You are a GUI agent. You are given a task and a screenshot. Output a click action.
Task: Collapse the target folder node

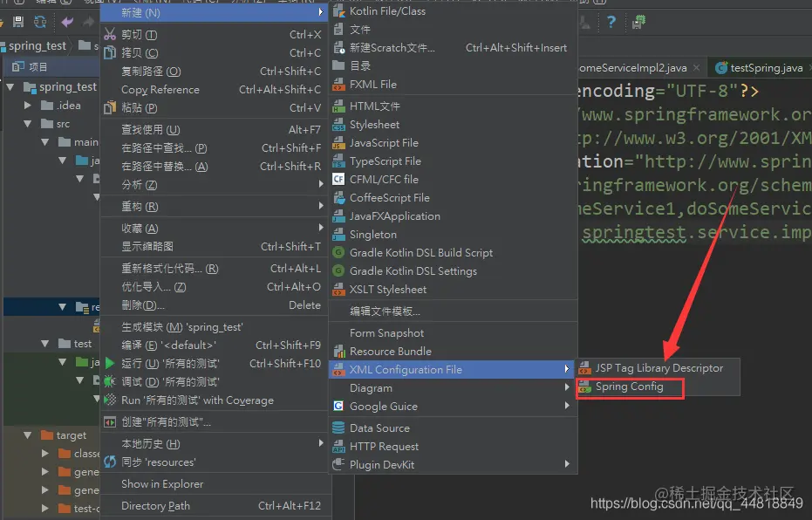pyautogui.click(x=28, y=435)
